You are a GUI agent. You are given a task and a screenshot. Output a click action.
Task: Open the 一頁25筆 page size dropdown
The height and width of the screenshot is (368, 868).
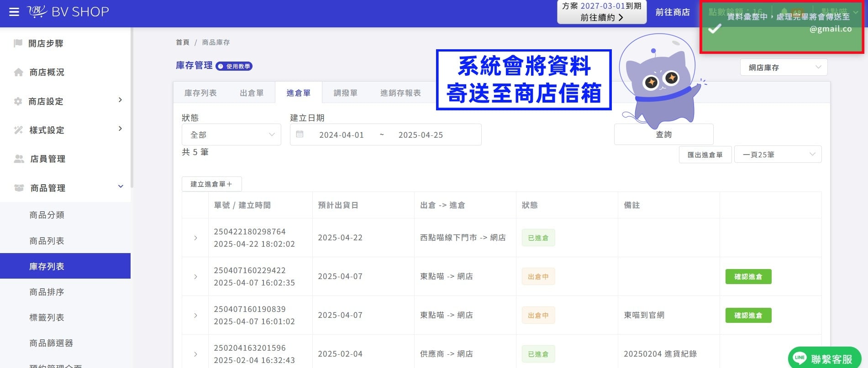click(778, 155)
